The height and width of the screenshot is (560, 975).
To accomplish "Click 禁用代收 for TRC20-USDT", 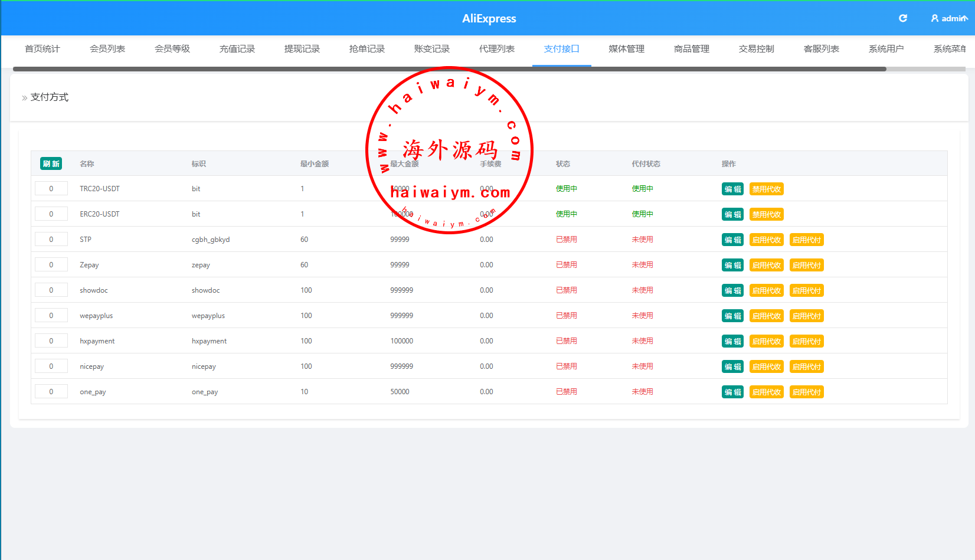I will coord(767,189).
